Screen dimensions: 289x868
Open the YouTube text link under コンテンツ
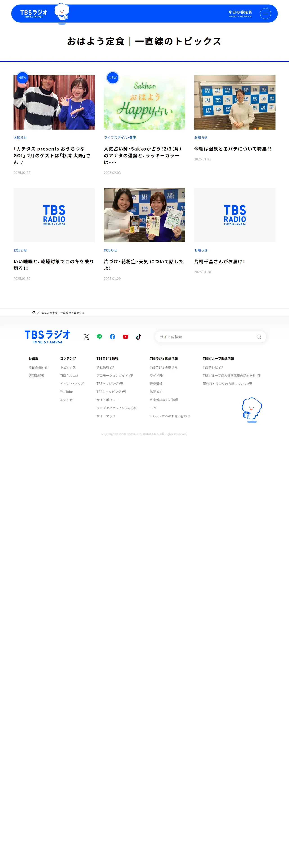coord(66,392)
